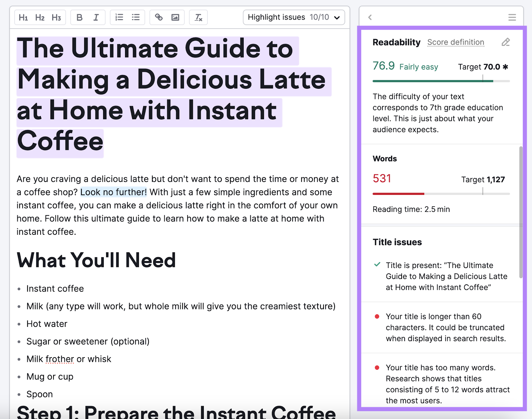Collapse the sidebar with the left chevron
Viewport: 532px width, 419px height.
point(370,18)
